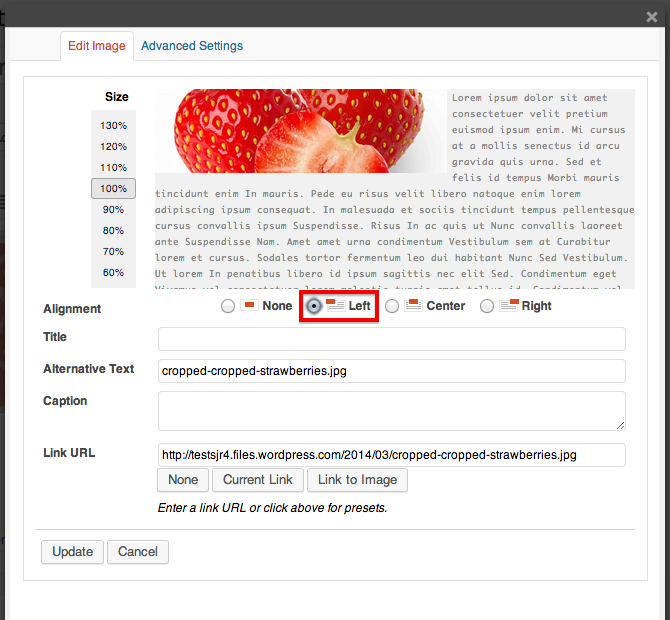Open the Edit Image tab
The width and height of the screenshot is (670, 620).
tap(96, 46)
